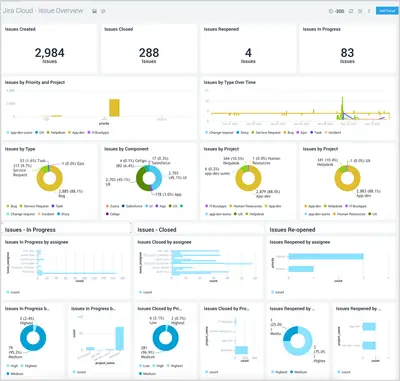
Task: Toggle Task legend in Type Over Time chart
Action: point(316,132)
